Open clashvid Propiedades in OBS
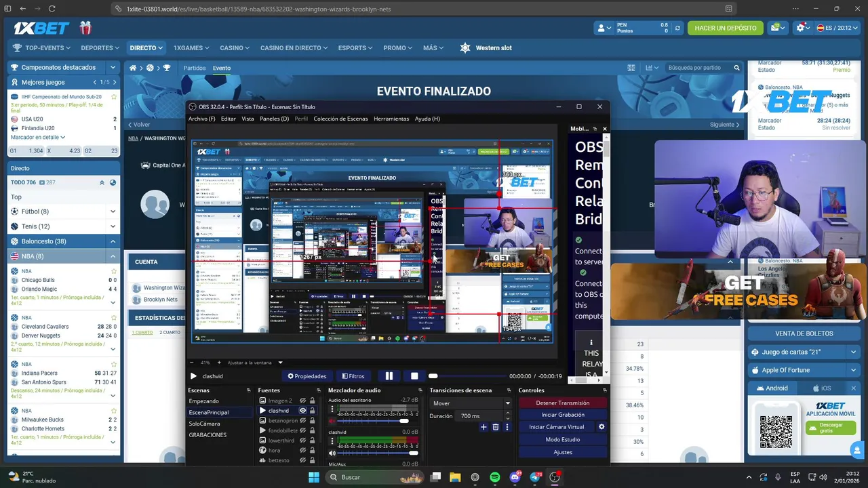Screen dimensions: 868x488 pyautogui.click(x=307, y=376)
